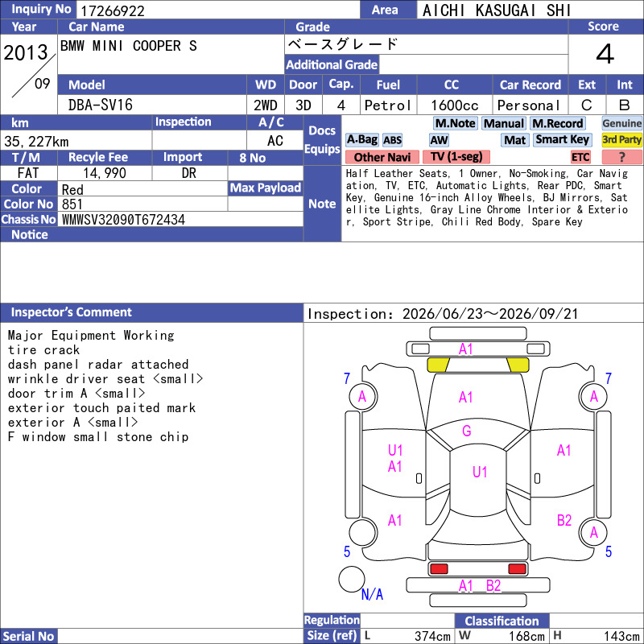This screenshot has height=644, width=644.
Task: Click the red question mark badge
Action: [x=621, y=157]
